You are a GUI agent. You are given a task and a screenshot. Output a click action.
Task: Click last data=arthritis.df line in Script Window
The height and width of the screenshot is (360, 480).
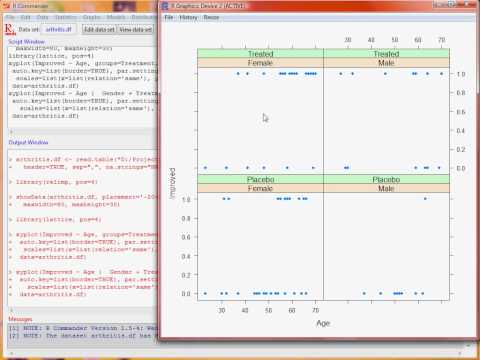pyautogui.click(x=45, y=116)
